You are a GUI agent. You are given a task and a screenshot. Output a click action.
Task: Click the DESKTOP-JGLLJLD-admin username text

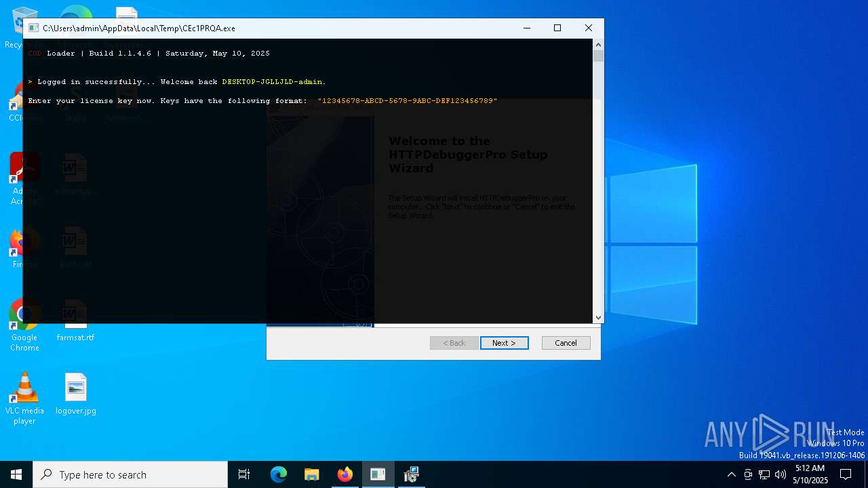point(272,81)
